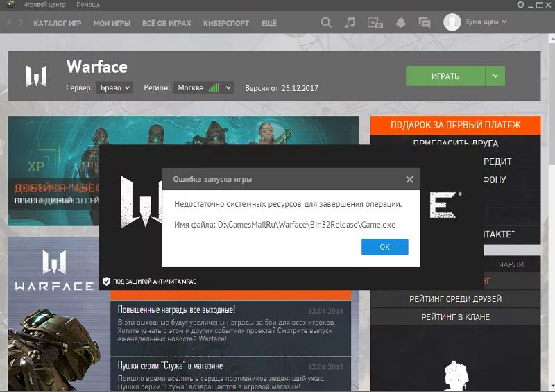Expand the Регион Москва dropdown
Viewport: 555px width, 392px height.
(x=203, y=87)
